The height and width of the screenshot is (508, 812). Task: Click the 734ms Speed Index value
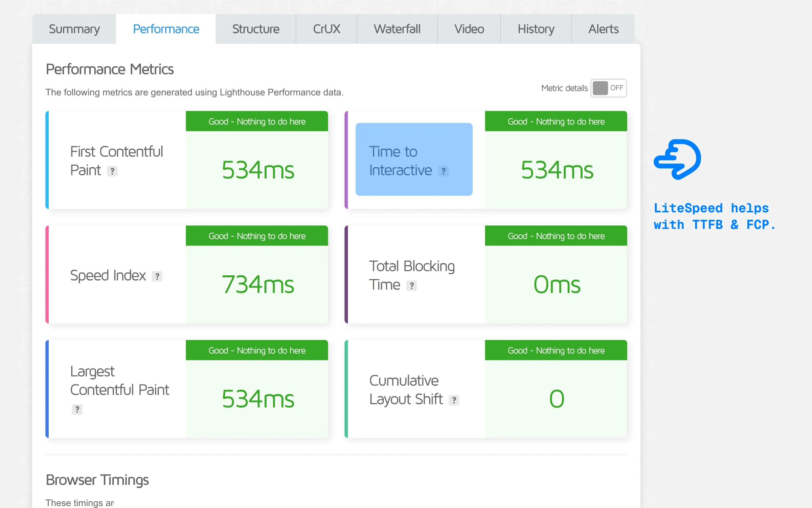click(258, 284)
